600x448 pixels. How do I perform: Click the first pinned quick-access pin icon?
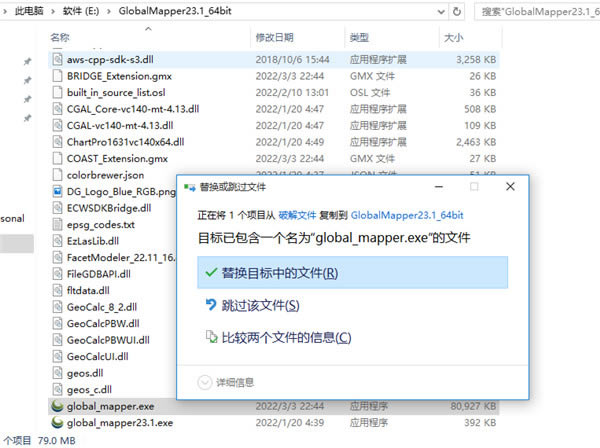click(x=28, y=61)
